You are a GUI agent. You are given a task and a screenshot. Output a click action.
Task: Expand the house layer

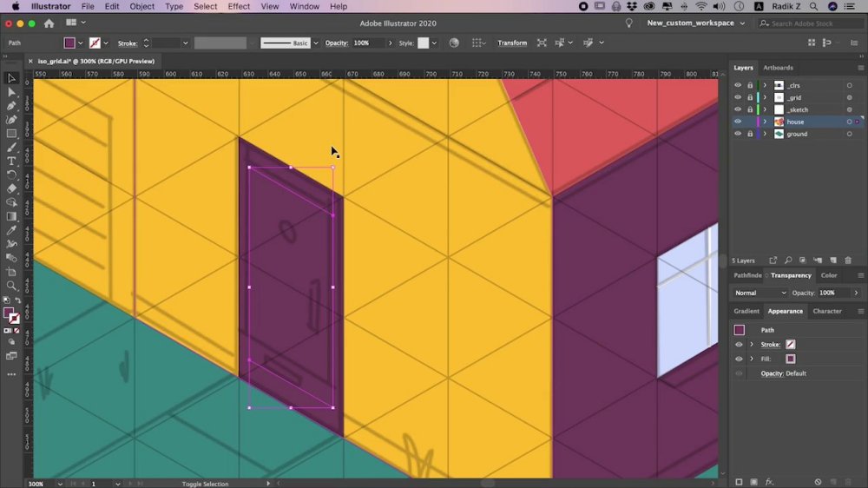[x=765, y=122]
